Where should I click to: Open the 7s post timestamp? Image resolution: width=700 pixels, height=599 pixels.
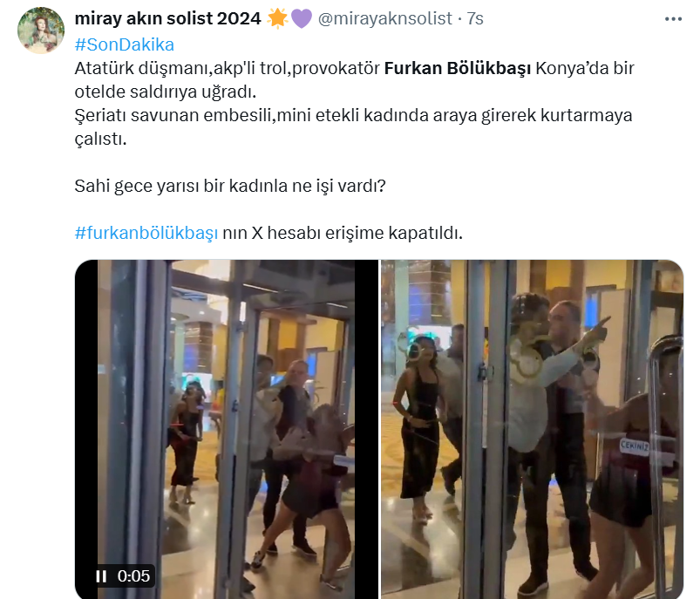475,18
